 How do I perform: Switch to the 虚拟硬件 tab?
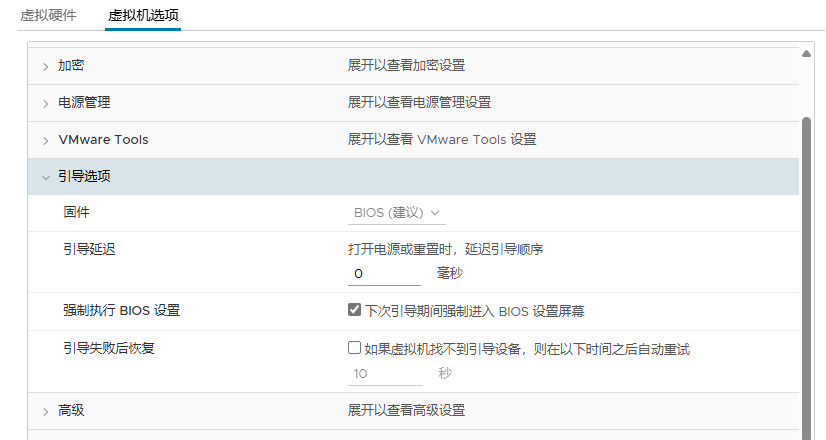(48, 16)
